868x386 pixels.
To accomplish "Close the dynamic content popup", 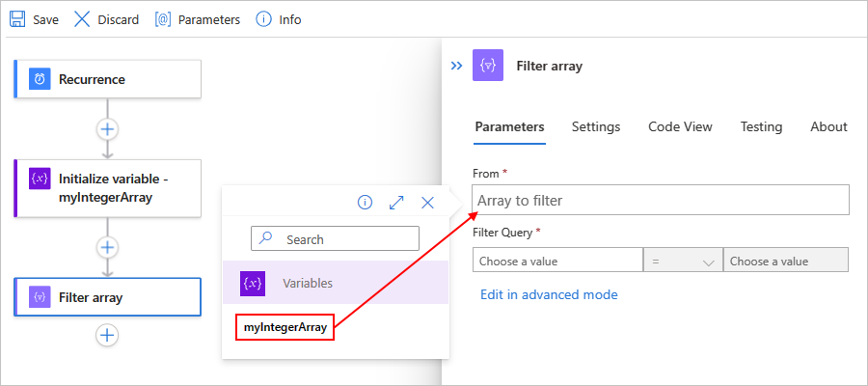I will coord(428,203).
